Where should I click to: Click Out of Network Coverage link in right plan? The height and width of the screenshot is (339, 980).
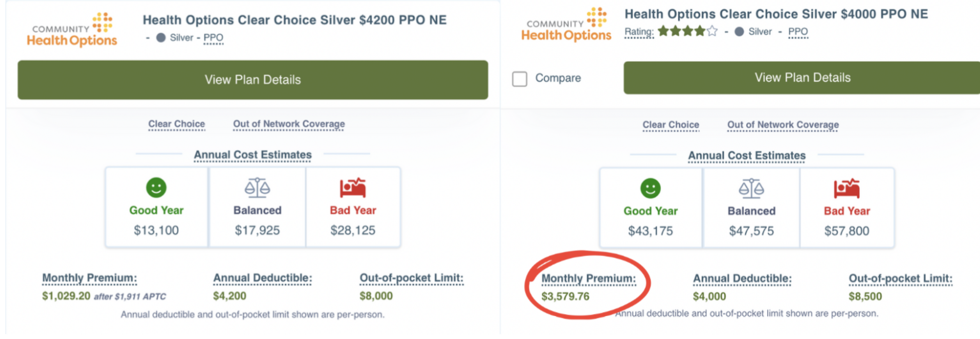[783, 125]
